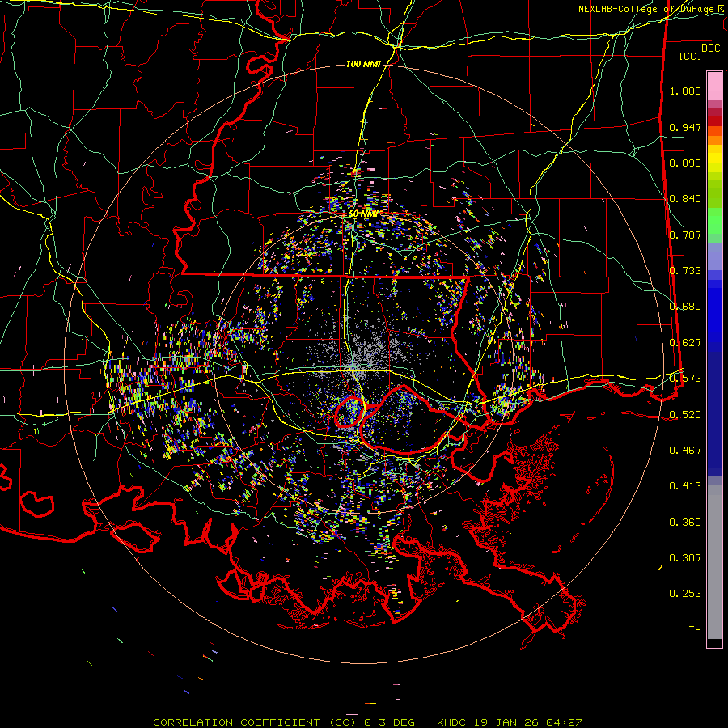Click the KHDC station identifier in the caption
Viewport: 728px width, 728px height.
click(x=451, y=722)
